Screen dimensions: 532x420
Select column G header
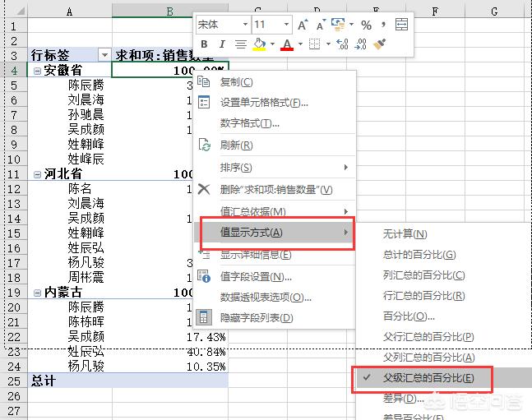[x=494, y=12]
